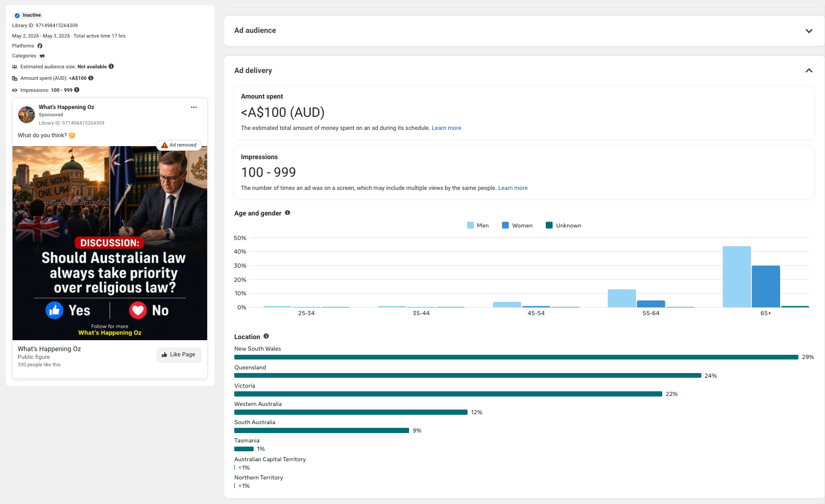Click the Victoria 22% location bar
The height and width of the screenshot is (504, 825).
[x=448, y=394]
